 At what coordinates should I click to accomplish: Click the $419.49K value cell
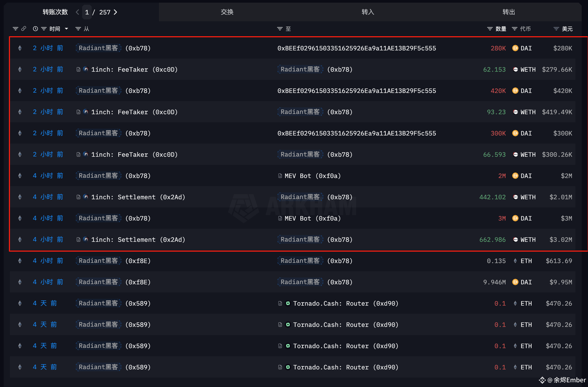pyautogui.click(x=557, y=112)
